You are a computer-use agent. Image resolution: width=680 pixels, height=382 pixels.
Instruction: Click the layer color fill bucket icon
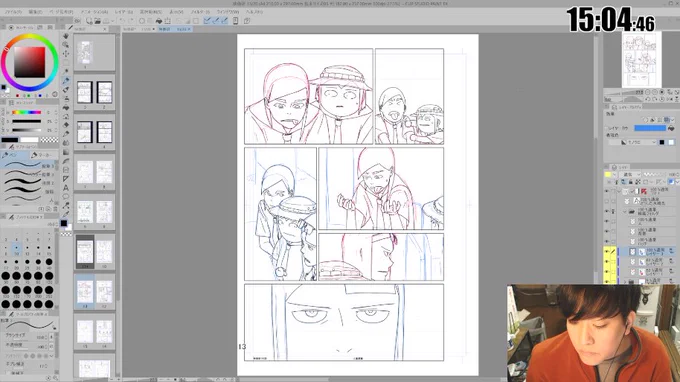671,128
